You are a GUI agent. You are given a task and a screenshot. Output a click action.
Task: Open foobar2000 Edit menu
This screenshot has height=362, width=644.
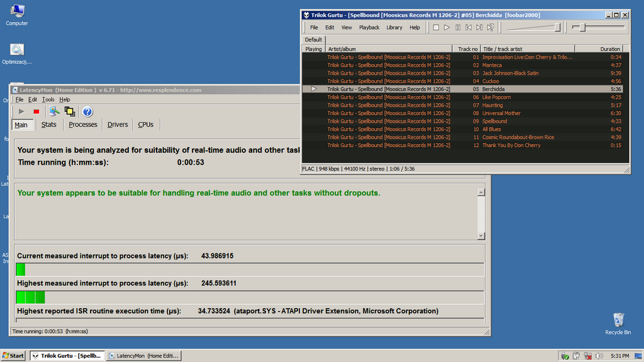point(330,28)
